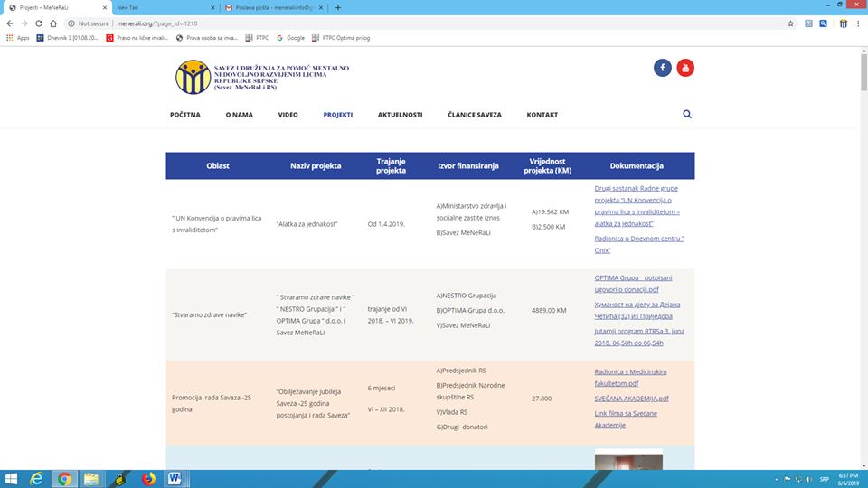Open the SVEČANA AKADEMIJA.pdf link

631,398
